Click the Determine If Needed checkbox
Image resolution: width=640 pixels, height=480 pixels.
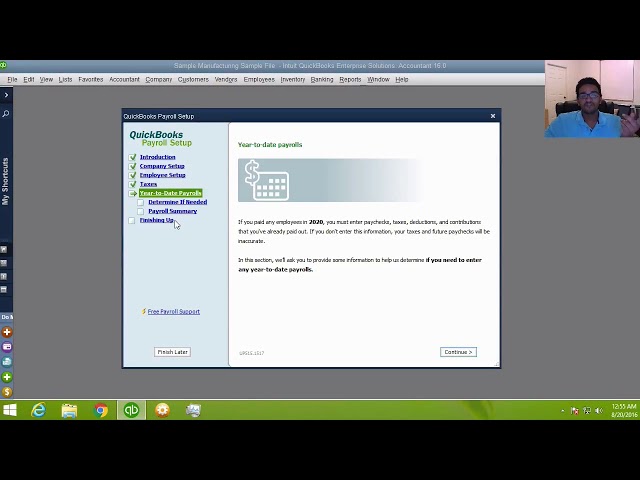(x=140, y=202)
